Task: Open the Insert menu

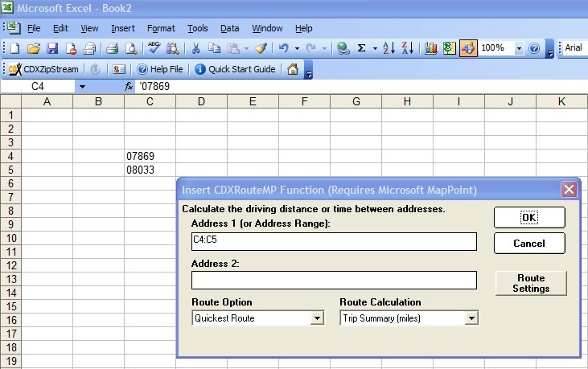Action: [122, 28]
